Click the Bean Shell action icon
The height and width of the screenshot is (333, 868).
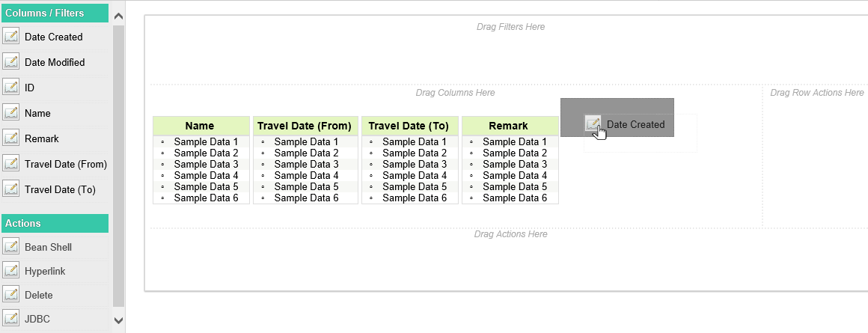pos(11,247)
